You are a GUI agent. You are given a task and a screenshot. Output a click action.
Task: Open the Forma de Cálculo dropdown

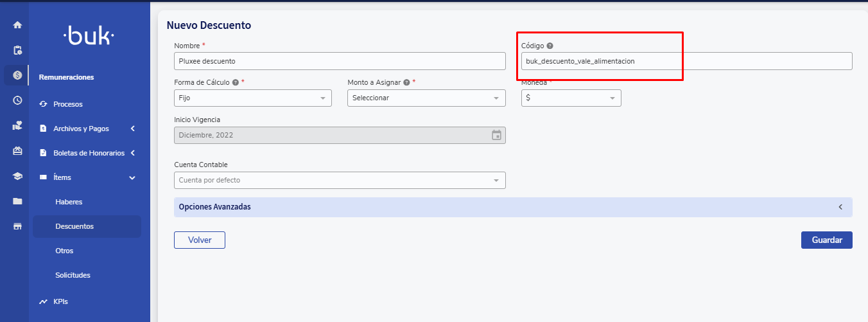point(253,98)
